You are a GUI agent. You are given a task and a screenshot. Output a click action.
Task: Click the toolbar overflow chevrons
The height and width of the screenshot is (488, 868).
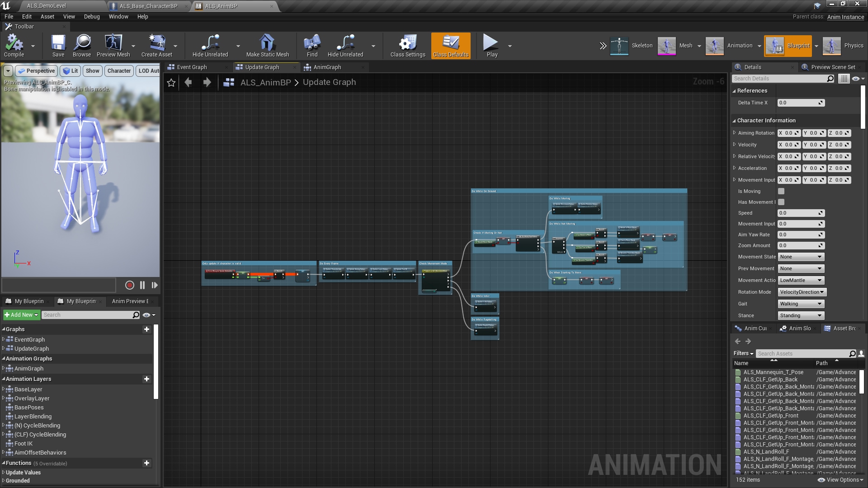click(x=603, y=46)
